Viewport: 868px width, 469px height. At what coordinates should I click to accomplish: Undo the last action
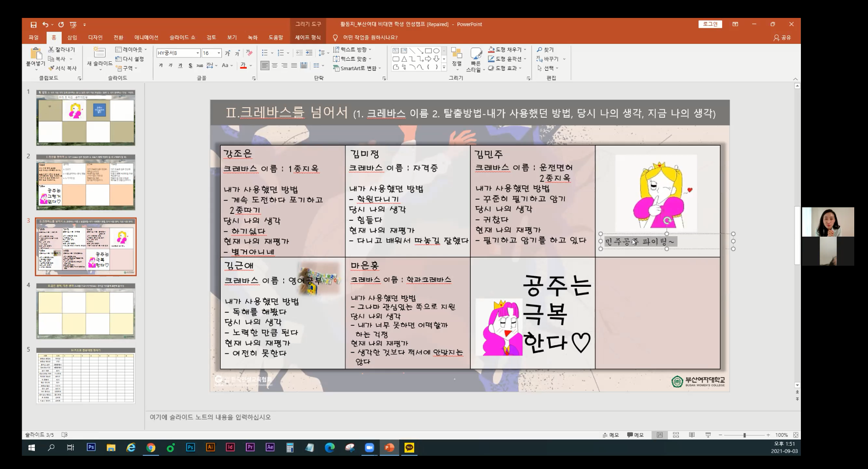(45, 24)
